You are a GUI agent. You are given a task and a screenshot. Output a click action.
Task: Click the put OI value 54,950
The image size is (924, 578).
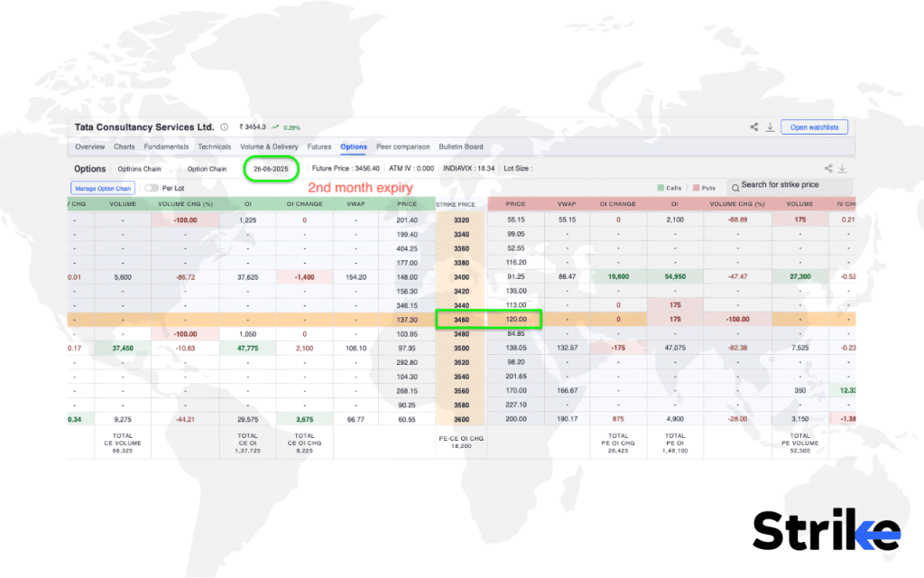coord(675,276)
